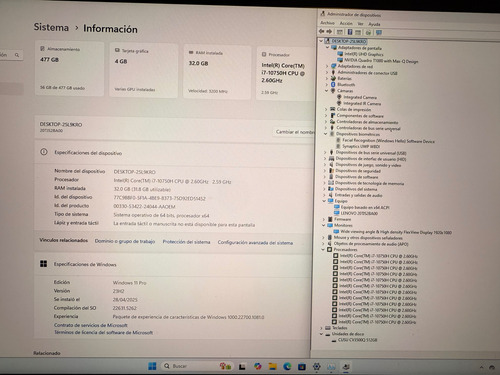Screen dimensions: 500x375
Task: Open the Acción menu in Device Manager
Action: pyautogui.click(x=346, y=23)
